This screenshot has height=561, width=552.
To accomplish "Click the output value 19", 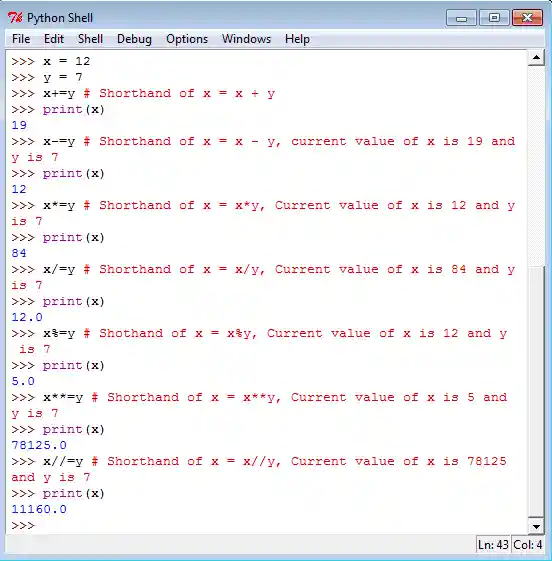I will tap(19, 125).
